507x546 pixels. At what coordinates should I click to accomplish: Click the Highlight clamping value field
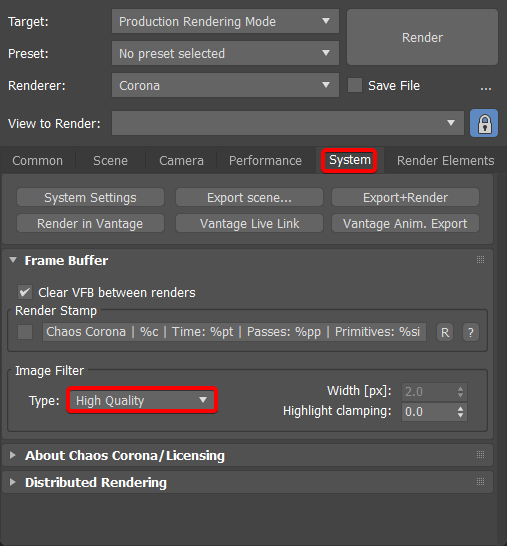(x=429, y=412)
